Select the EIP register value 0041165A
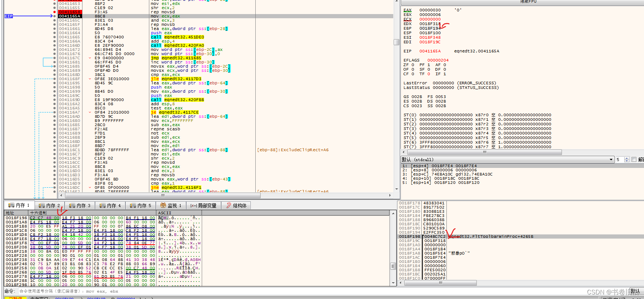Screen dimensions: 644x299 click(430, 51)
